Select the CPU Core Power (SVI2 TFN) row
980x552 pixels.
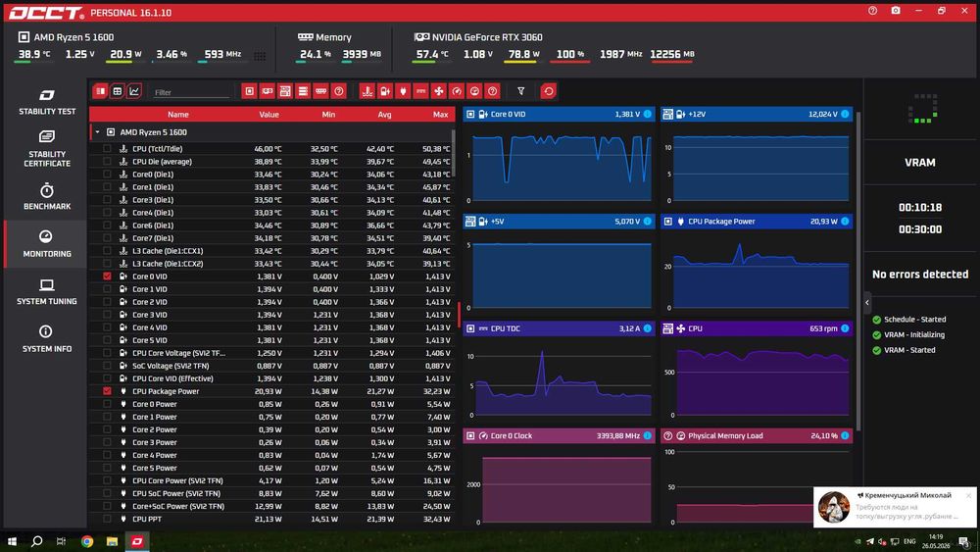point(271,480)
